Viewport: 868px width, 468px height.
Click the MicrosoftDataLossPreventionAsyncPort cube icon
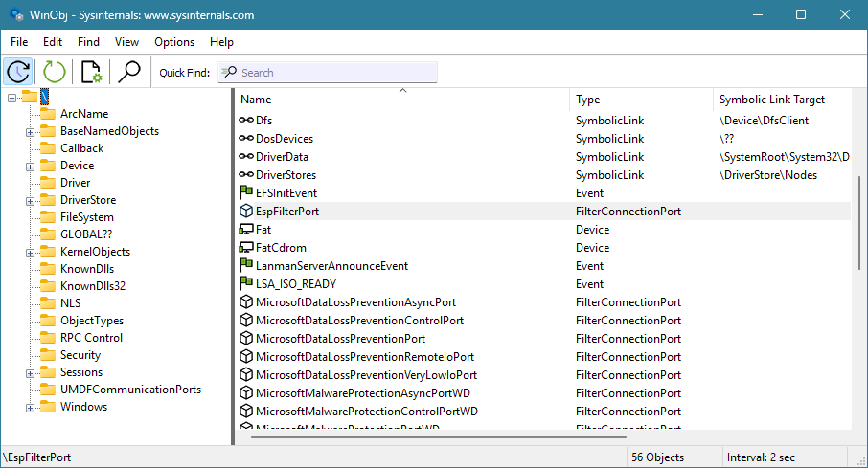[246, 302]
